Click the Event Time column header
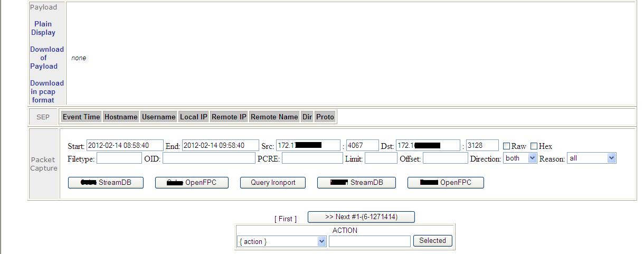 point(81,117)
